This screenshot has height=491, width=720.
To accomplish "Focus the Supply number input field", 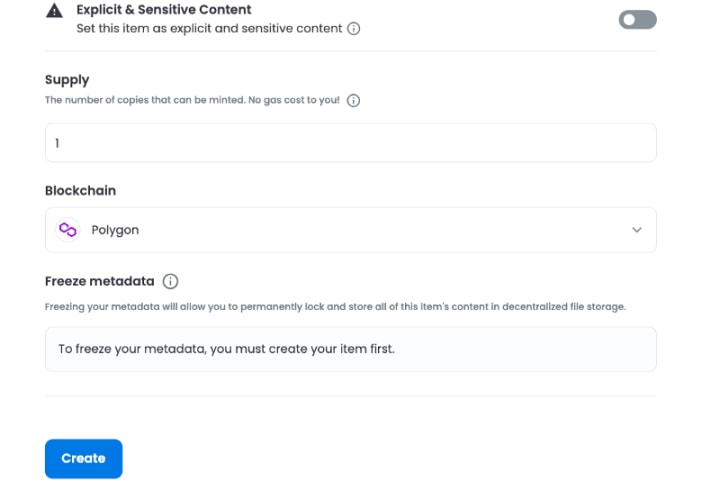I will 350,143.
